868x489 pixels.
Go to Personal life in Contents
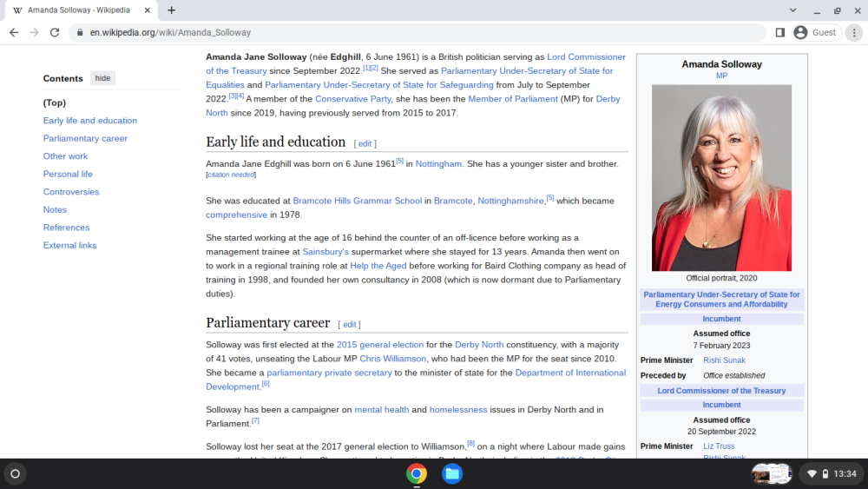[x=68, y=174]
